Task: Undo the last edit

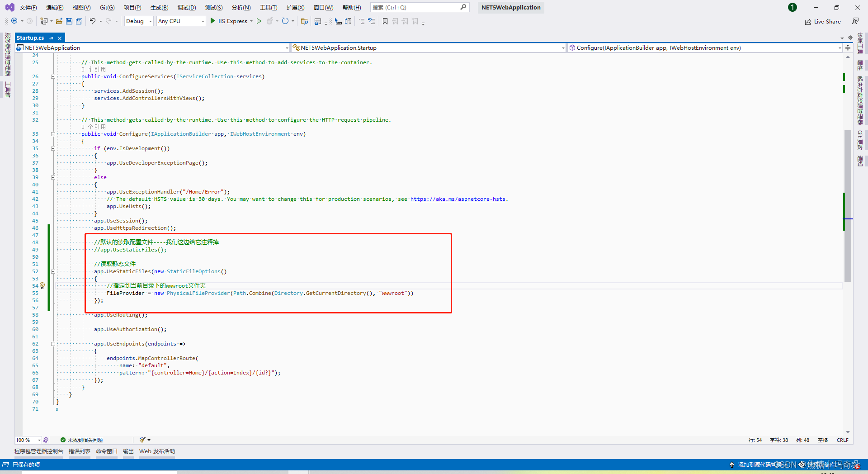Action: coord(93,21)
